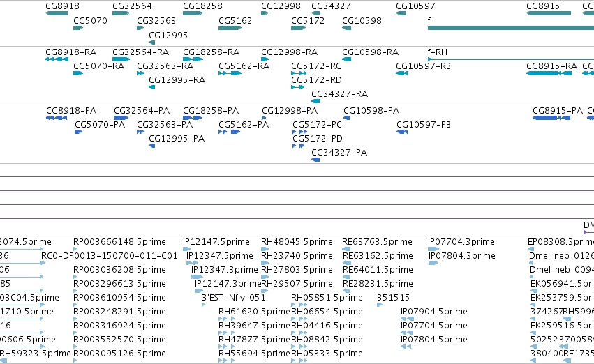Open the CG32564 gene label

pyautogui.click(x=132, y=6)
